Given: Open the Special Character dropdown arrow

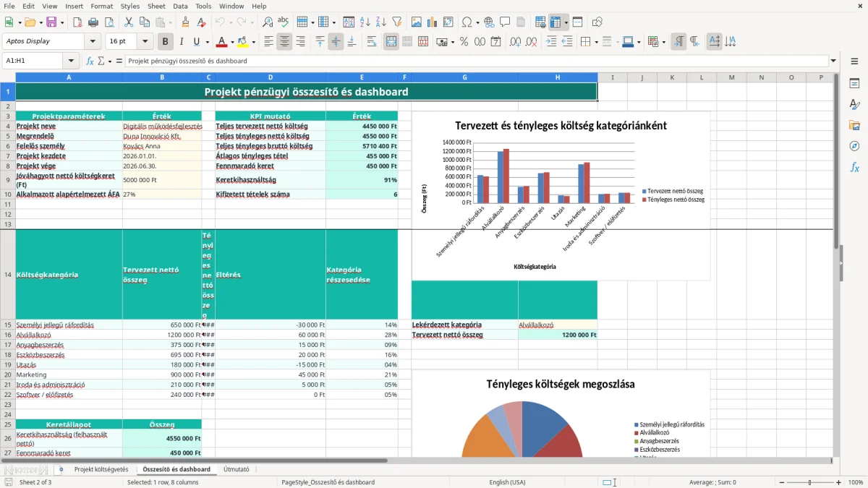Looking at the screenshot, I should 477,22.
